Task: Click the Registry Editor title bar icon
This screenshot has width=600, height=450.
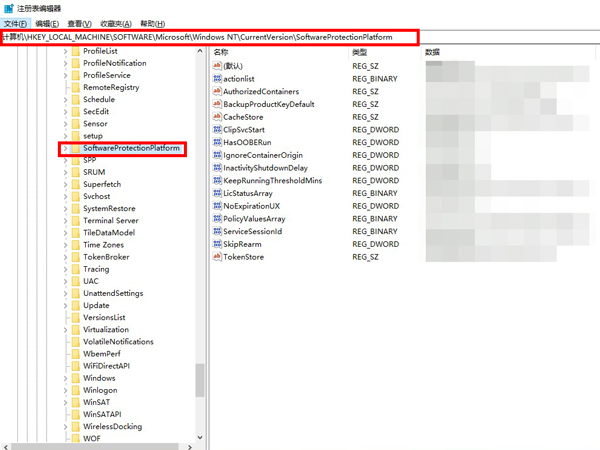Action: point(9,8)
